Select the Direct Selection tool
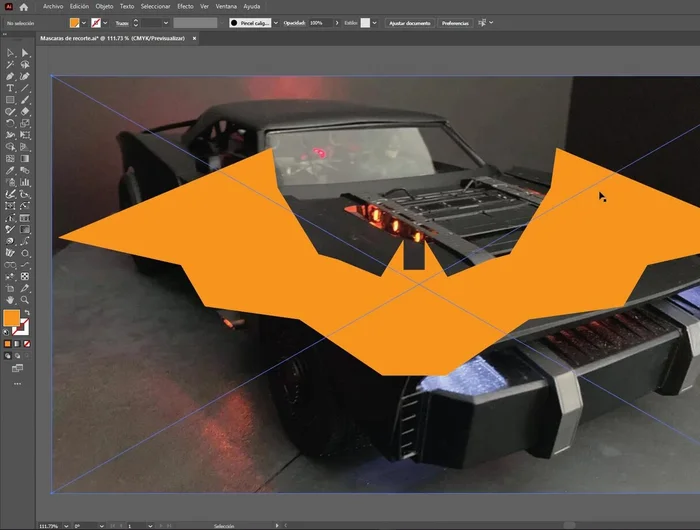Viewport: 700px width, 530px height. (24, 52)
